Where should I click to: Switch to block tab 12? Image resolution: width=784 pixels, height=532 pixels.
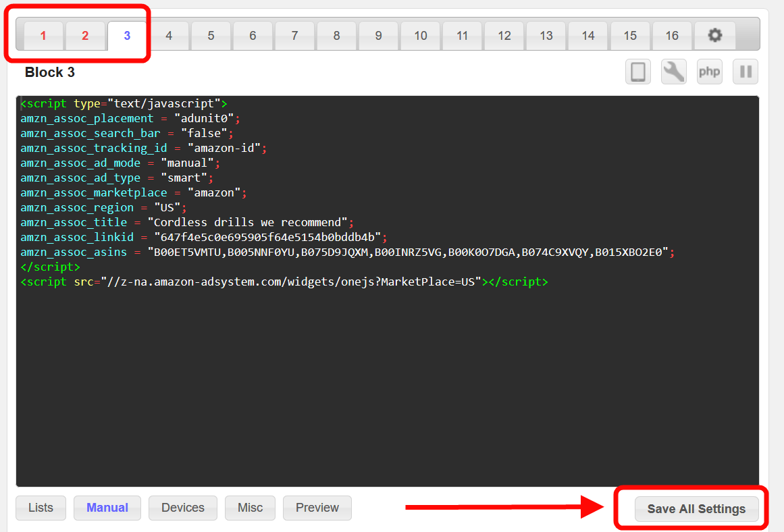click(x=504, y=36)
